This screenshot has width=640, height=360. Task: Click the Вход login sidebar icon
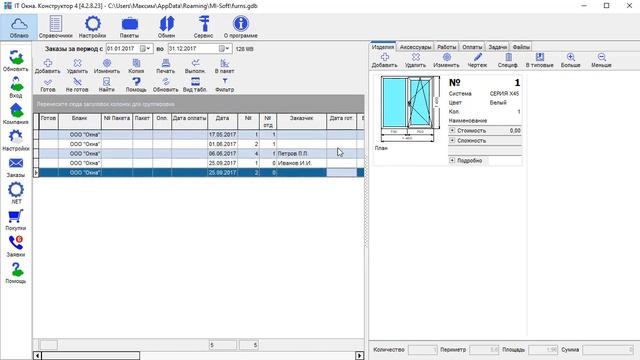coord(16,87)
